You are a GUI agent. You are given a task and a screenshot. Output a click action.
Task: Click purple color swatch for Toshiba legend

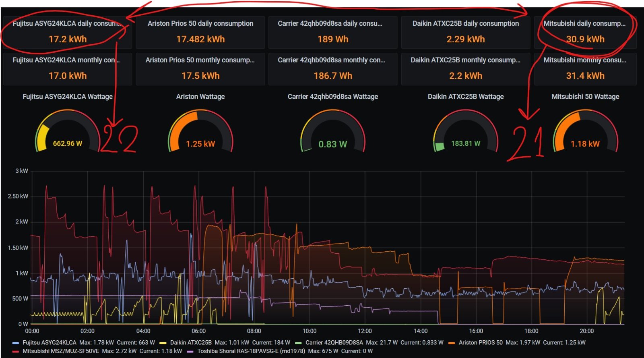click(x=190, y=352)
